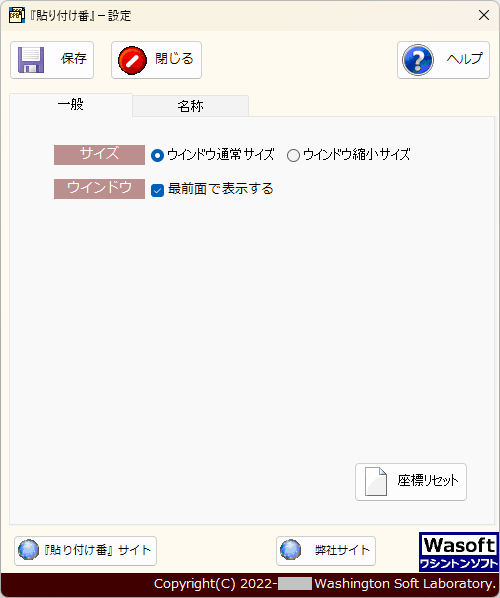The width and height of the screenshot is (500, 598).
Task: Switch to the 一般 tab
Action: coord(71,104)
